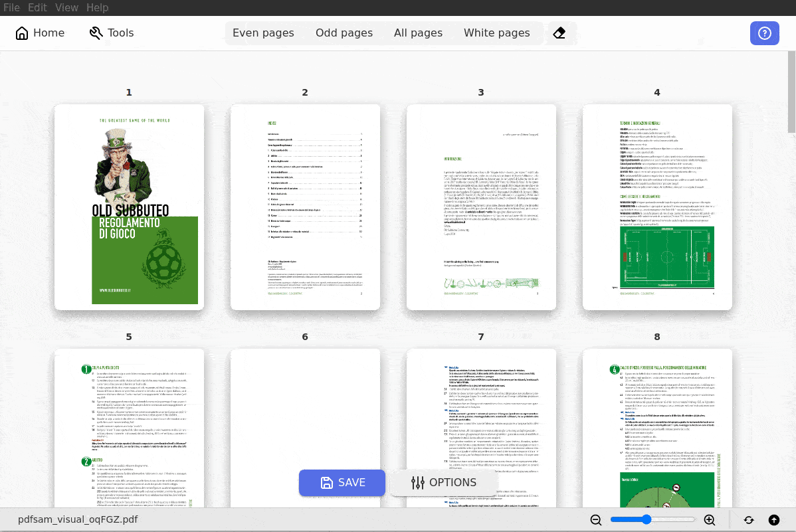The height and width of the screenshot is (532, 796).
Task: Zoom in with the plus magnifier
Action: click(x=709, y=520)
